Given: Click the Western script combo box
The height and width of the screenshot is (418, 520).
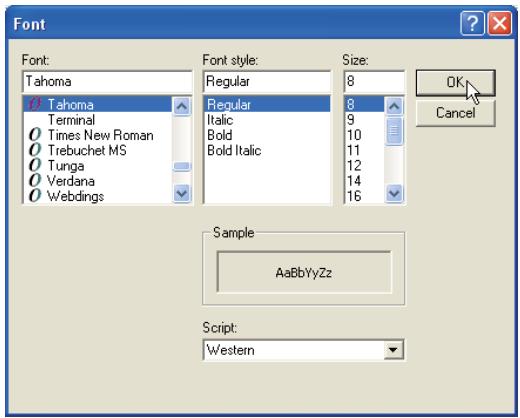Looking at the screenshot, I should pos(303,350).
